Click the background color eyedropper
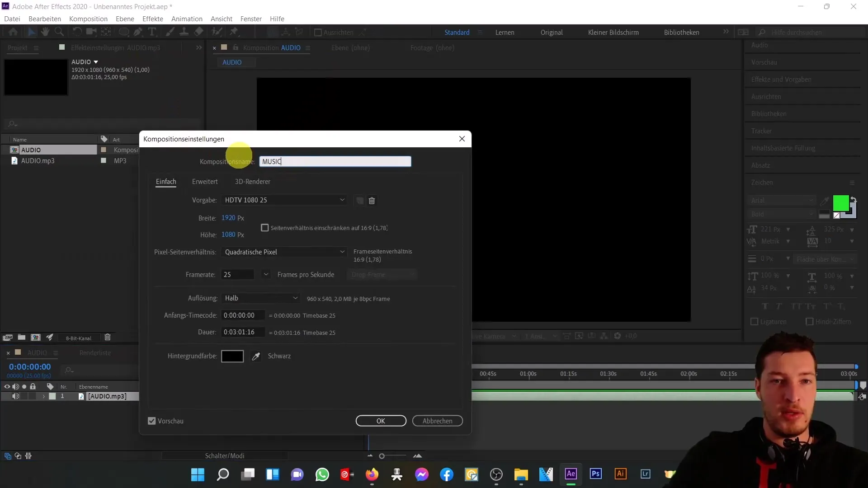The height and width of the screenshot is (488, 868). (x=256, y=357)
